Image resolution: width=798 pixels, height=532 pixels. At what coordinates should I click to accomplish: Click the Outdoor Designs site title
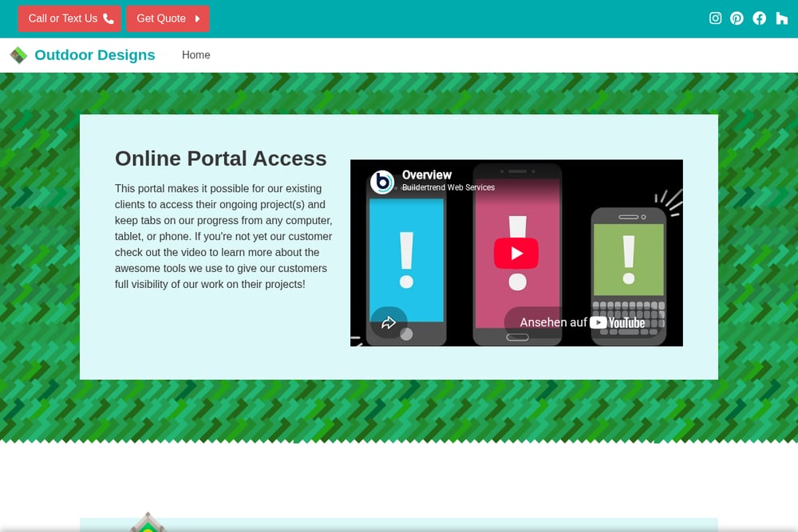[95, 55]
